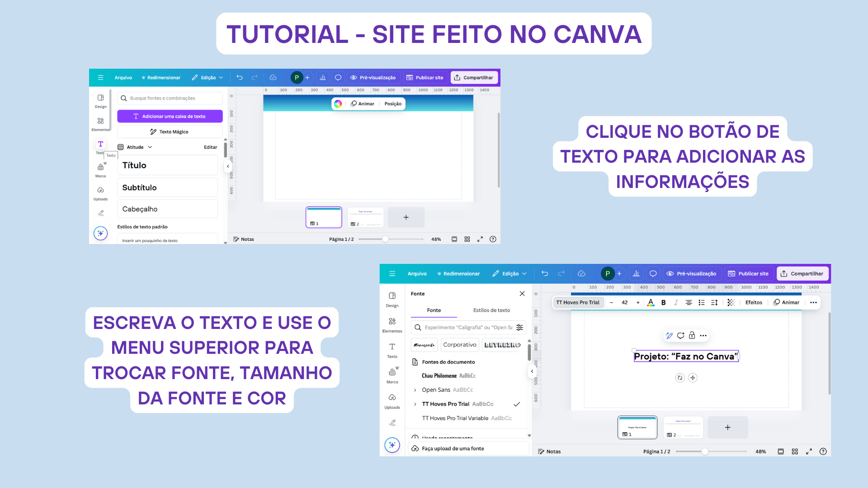Toggle italic on the selected text
868x488 pixels.
pyautogui.click(x=676, y=302)
